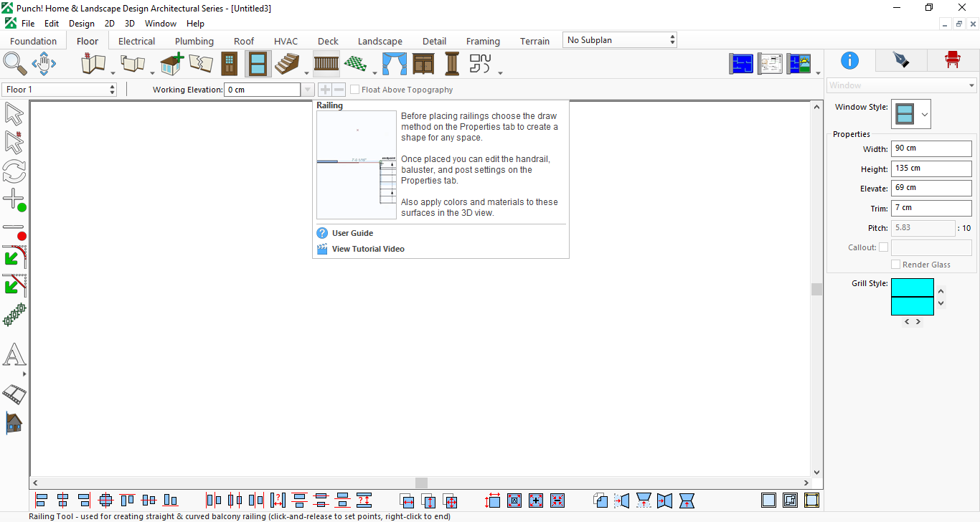
Task: Toggle Float Above Topography checkbox
Action: 355,90
